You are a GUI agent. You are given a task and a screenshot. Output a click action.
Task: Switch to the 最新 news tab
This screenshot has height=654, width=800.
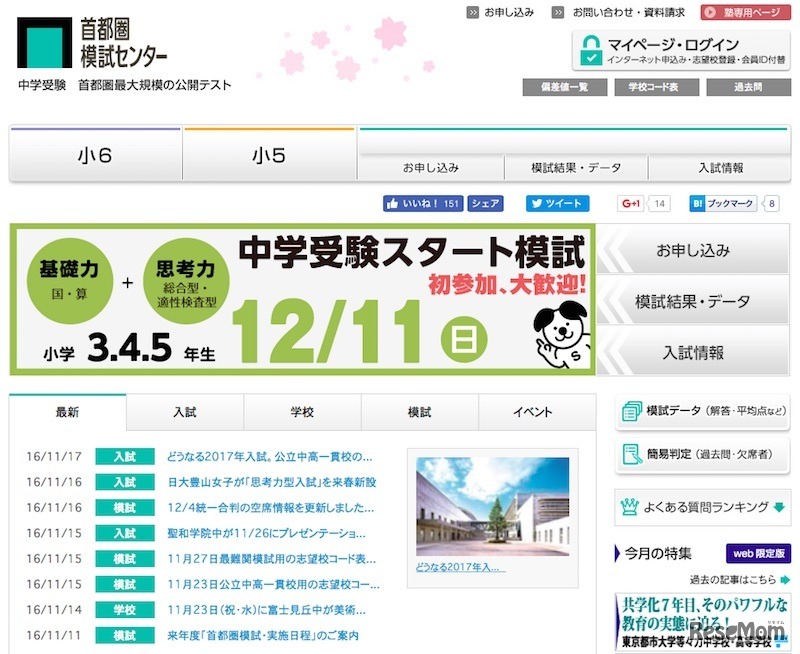[67, 412]
